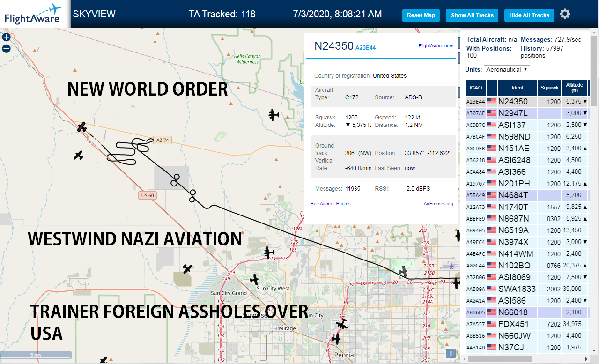
Task: Select the ASI137 aircraft row
Action: coord(527,125)
